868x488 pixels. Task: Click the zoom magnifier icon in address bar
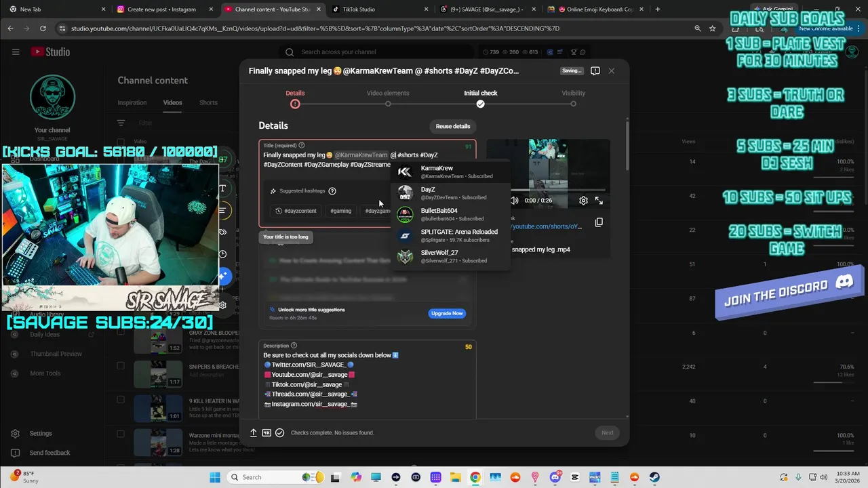[x=697, y=28]
